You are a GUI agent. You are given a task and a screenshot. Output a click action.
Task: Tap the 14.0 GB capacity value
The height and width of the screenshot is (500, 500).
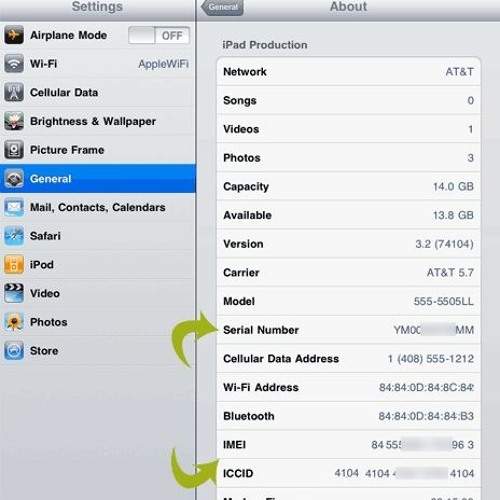click(x=453, y=186)
